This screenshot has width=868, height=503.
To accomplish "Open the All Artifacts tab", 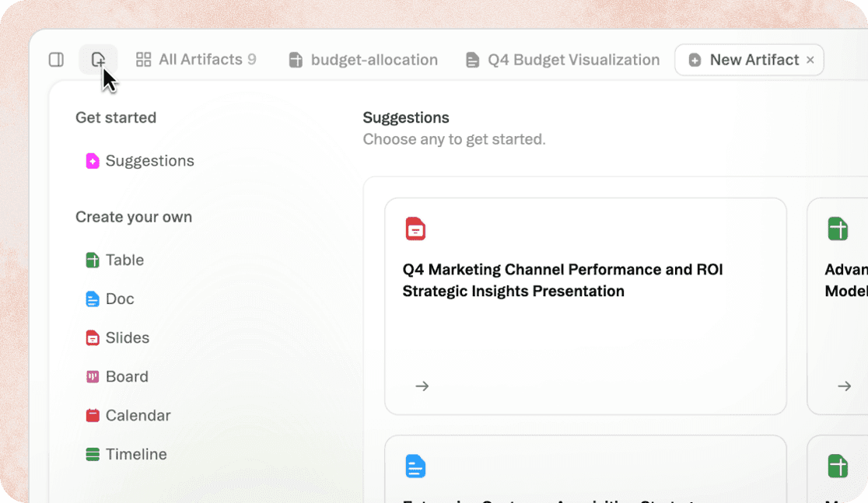I will 195,60.
